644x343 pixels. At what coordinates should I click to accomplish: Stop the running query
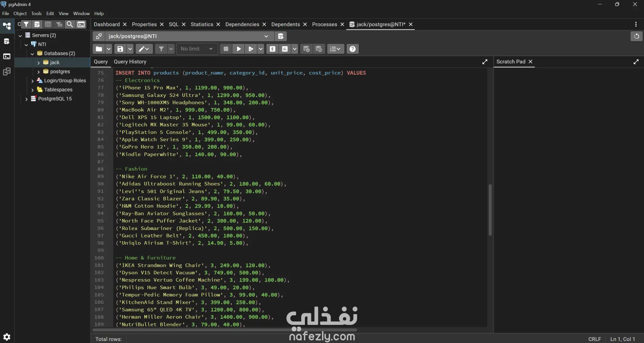[x=226, y=49]
